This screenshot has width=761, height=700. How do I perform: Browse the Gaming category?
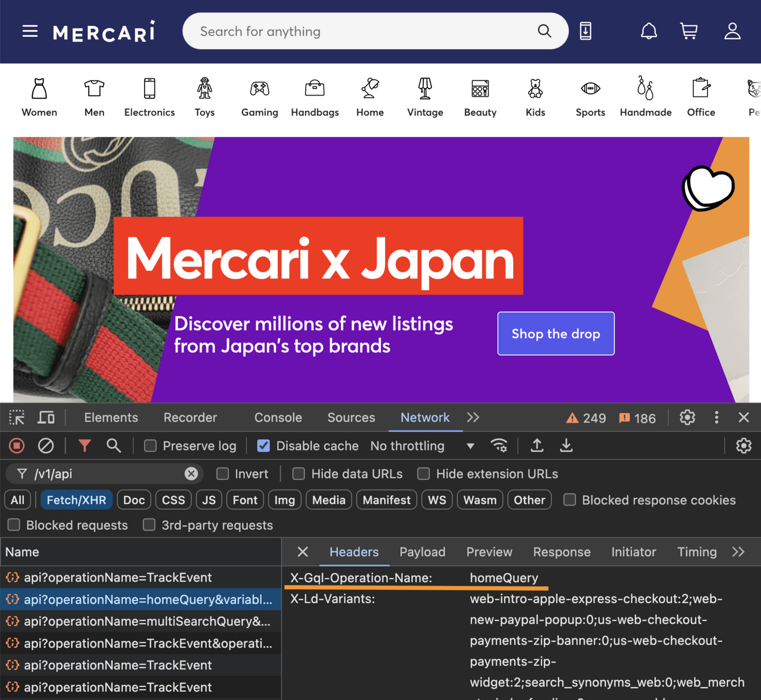click(260, 97)
